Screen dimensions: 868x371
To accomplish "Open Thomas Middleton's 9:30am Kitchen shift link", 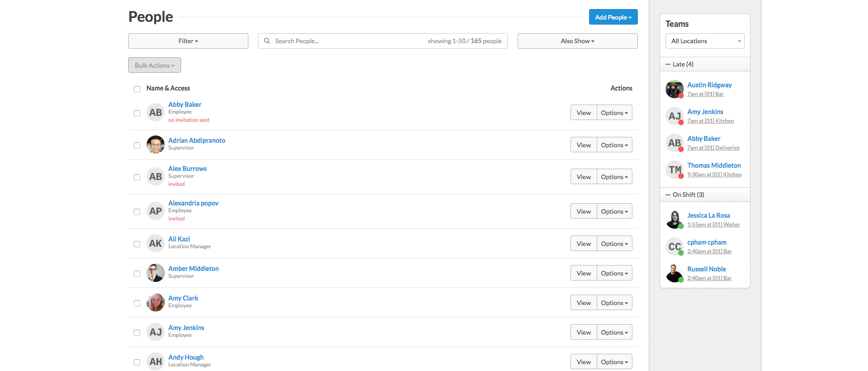I will [x=714, y=175].
